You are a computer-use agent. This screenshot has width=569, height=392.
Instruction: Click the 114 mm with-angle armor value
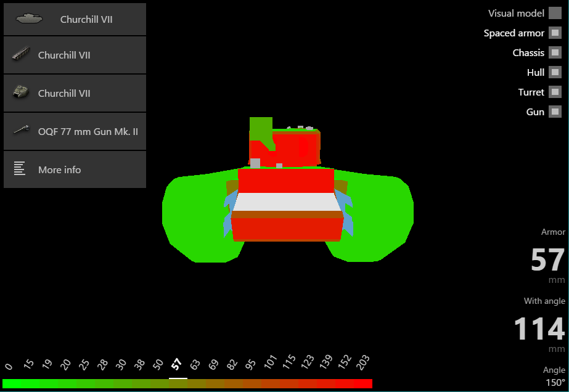point(539,329)
